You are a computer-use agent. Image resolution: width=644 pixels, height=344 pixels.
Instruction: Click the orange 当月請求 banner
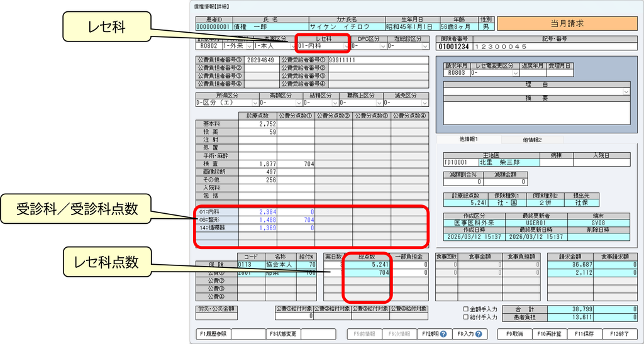pos(567,23)
